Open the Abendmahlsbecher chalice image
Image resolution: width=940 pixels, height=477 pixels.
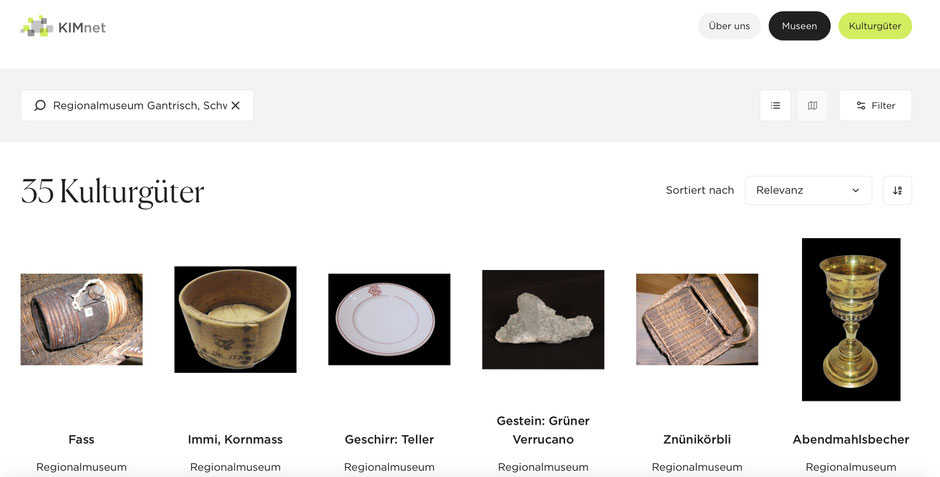(851, 319)
